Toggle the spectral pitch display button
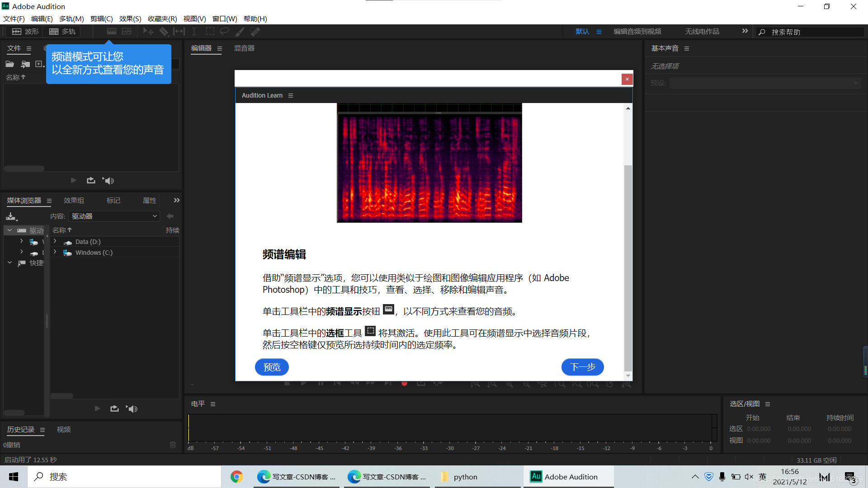 tap(127, 32)
